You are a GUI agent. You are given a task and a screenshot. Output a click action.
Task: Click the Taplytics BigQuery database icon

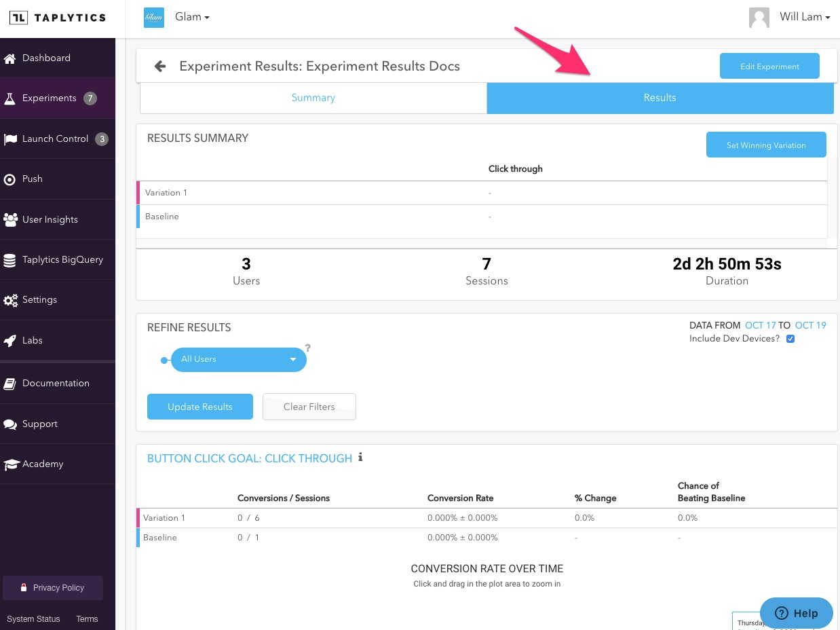click(x=10, y=260)
